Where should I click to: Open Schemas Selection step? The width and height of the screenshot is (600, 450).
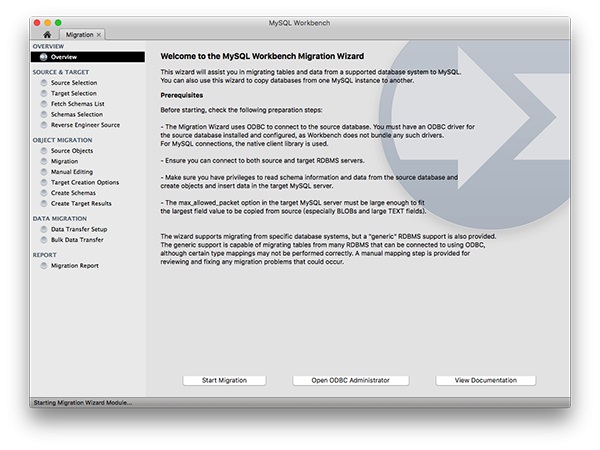click(x=77, y=114)
